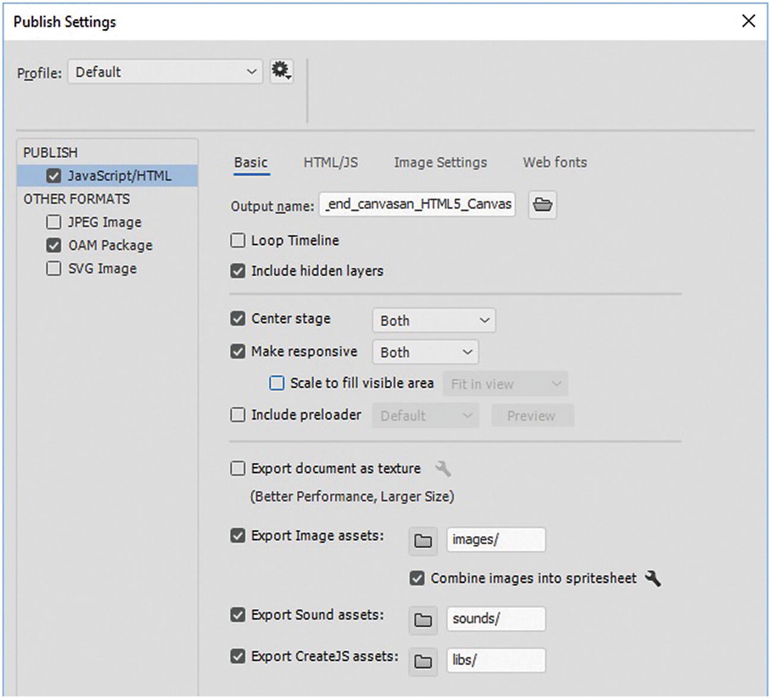
Task: Enable Scale to fill visible area
Action: (x=277, y=383)
